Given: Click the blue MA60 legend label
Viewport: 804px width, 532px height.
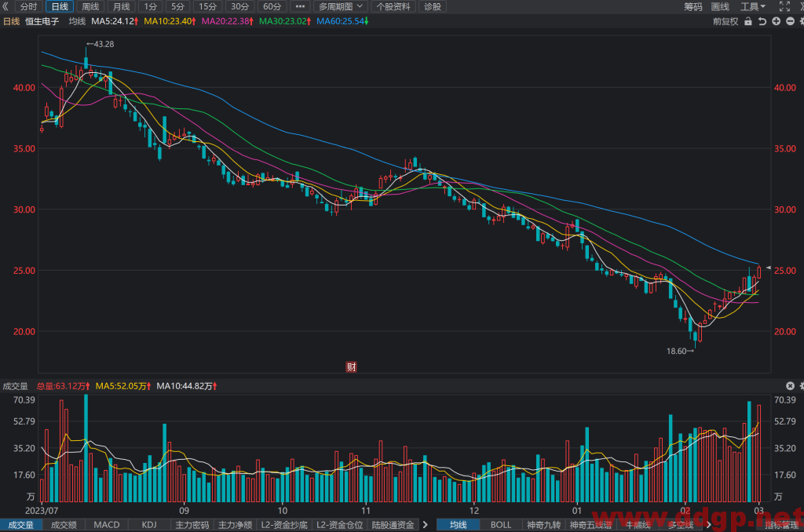Looking at the screenshot, I should click(341, 21).
